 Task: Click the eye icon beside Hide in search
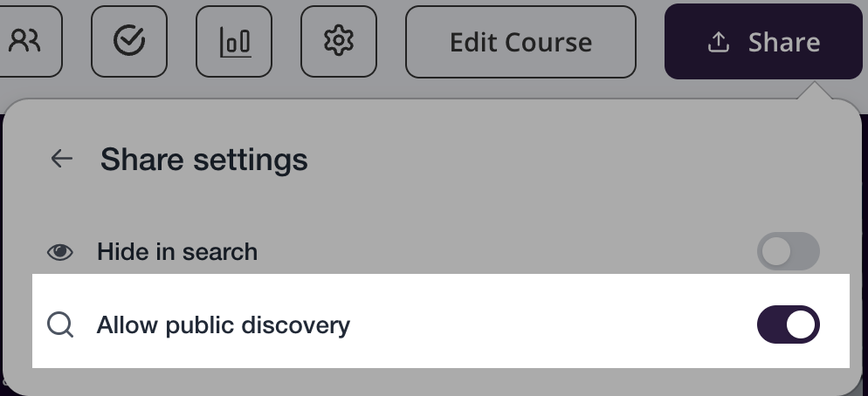coord(59,252)
